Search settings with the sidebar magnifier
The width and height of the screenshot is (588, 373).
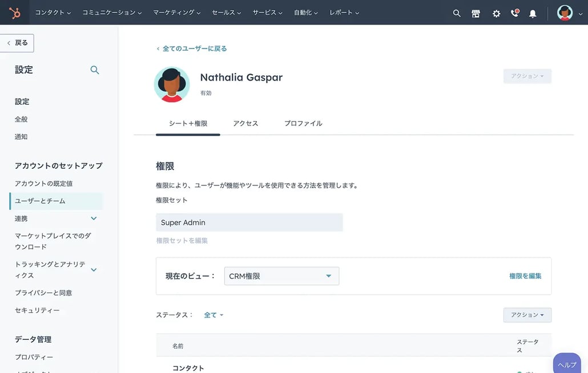95,70
